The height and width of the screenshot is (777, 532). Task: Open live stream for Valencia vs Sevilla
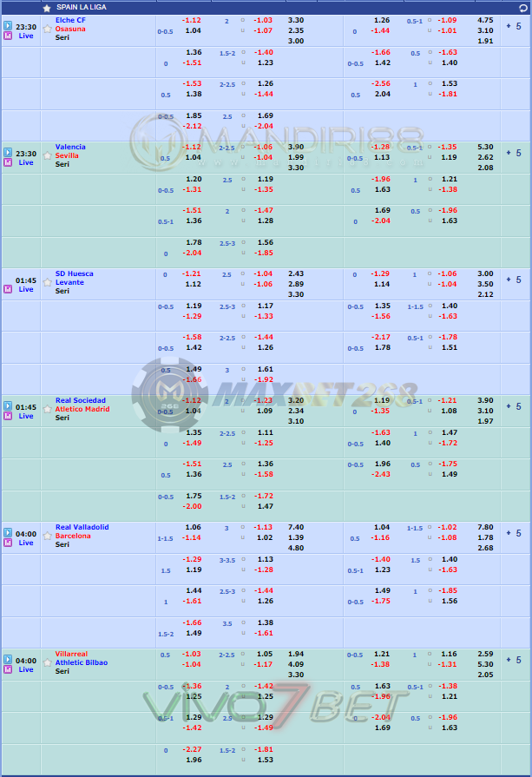(8, 152)
